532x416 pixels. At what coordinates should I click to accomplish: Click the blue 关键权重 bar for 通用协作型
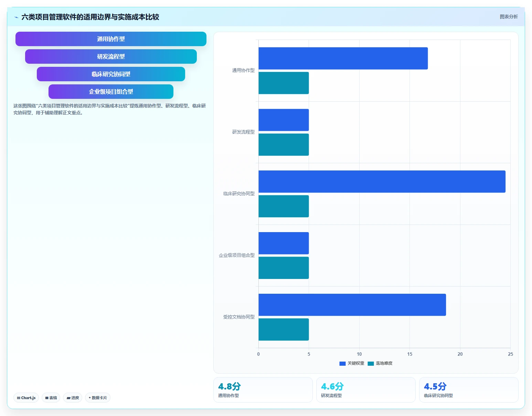point(343,58)
